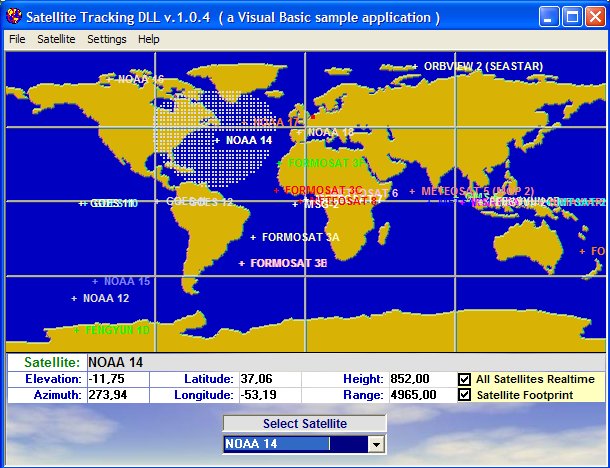Screen dimensions: 610x468
Task: Click the FORMOSAT 3F satellite marker
Action: (279, 163)
